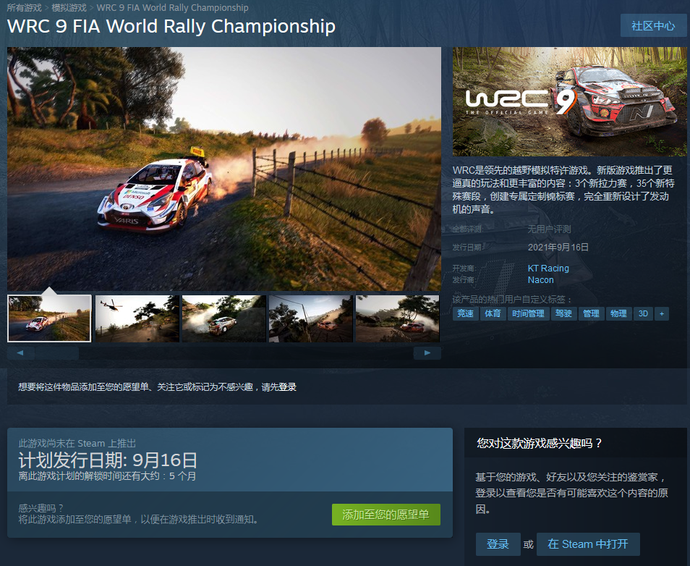
Task: Click the 此游戏尚未在 Steam 上推出 notice
Action: (77, 443)
